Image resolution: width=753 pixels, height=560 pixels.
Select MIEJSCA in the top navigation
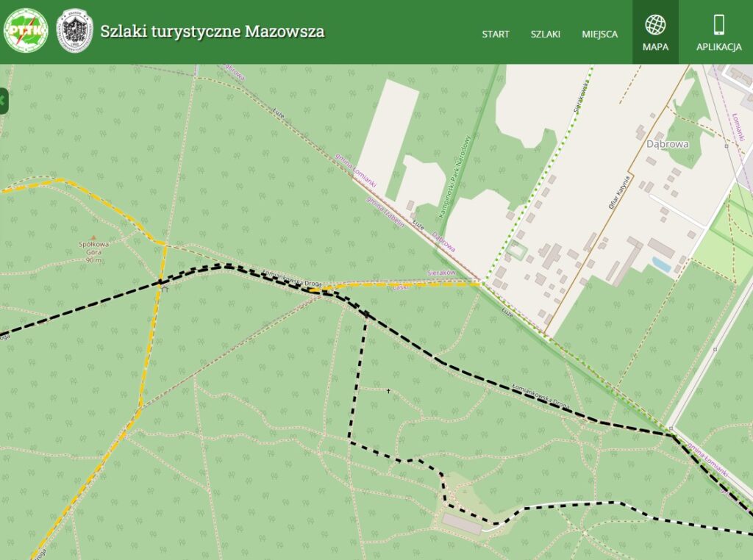pyautogui.click(x=599, y=34)
